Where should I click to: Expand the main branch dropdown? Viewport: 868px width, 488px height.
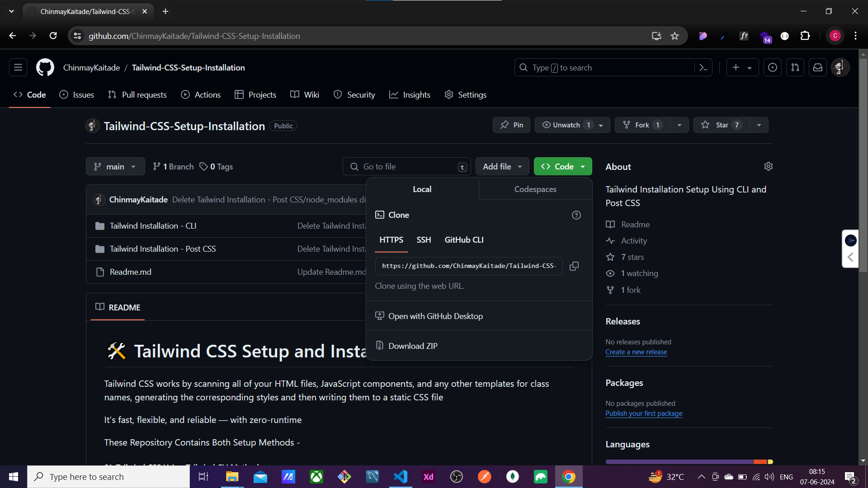click(115, 167)
